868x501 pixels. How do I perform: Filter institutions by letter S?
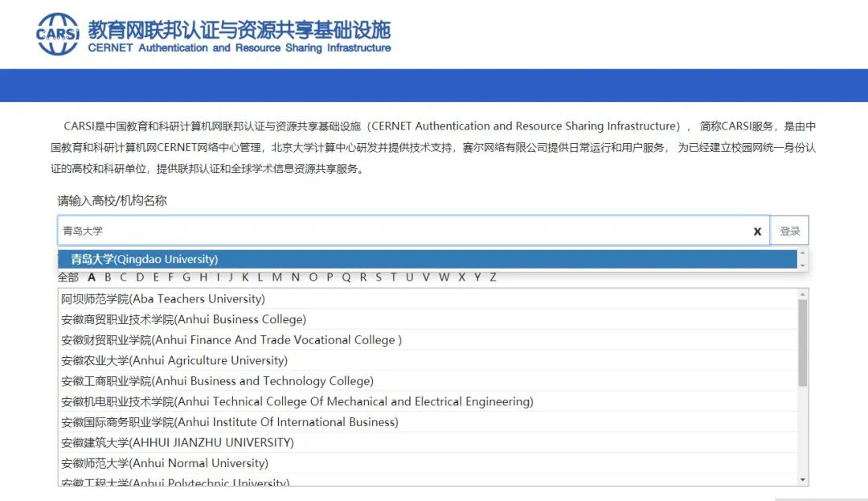[379, 277]
